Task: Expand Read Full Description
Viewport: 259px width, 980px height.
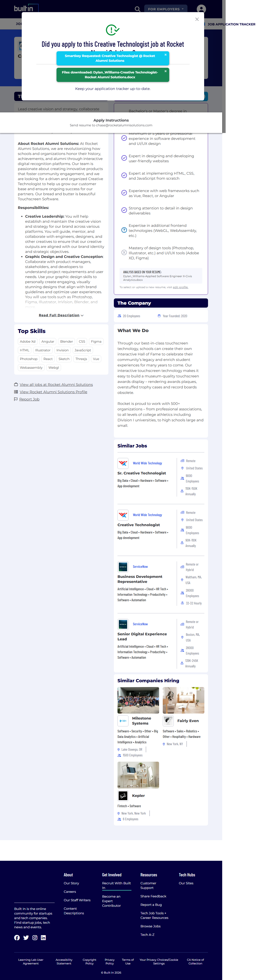Action: [61, 315]
